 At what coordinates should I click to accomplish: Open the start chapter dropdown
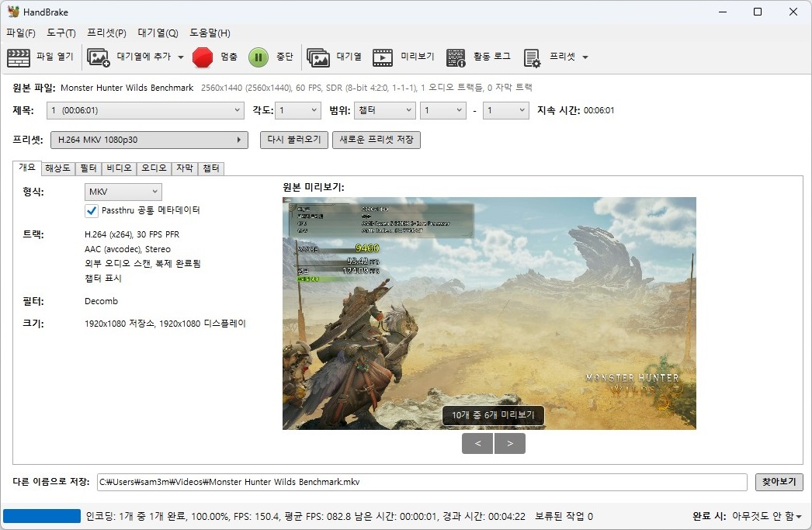point(443,110)
